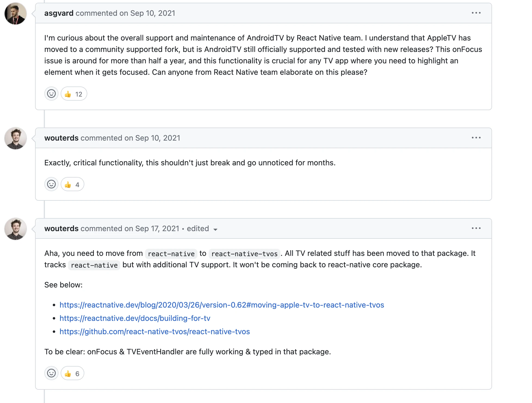The image size is (532, 403).
Task: Add emoji reaction to Sep 17 comment
Action: coord(51,373)
